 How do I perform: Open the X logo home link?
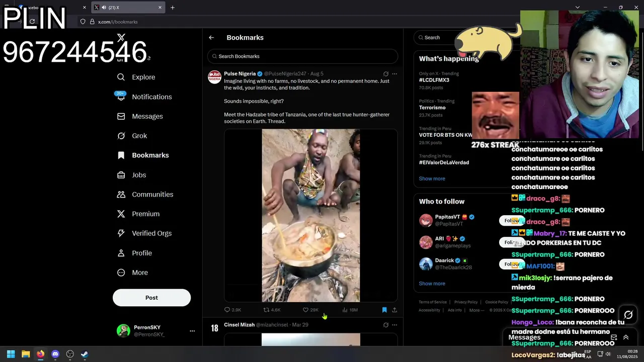[121, 38]
